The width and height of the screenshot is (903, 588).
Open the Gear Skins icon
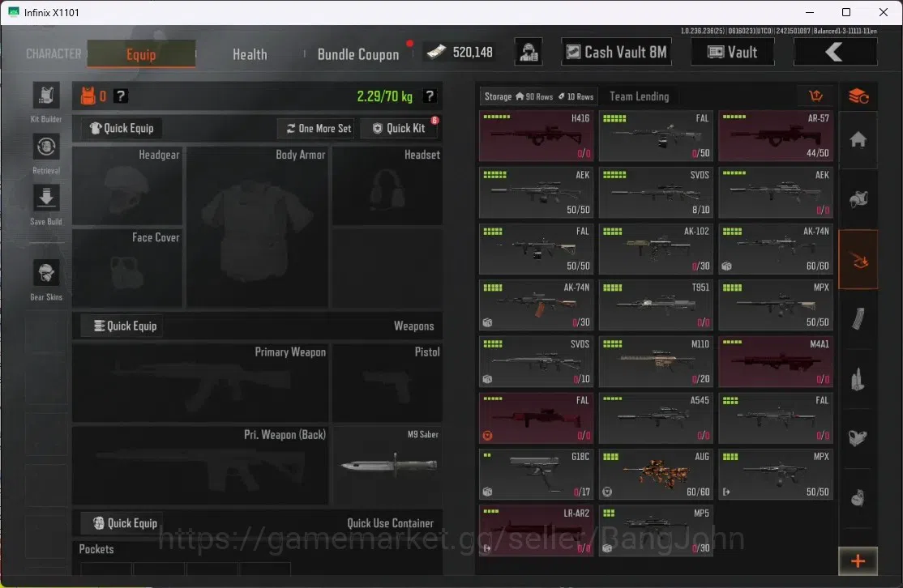[x=46, y=273]
